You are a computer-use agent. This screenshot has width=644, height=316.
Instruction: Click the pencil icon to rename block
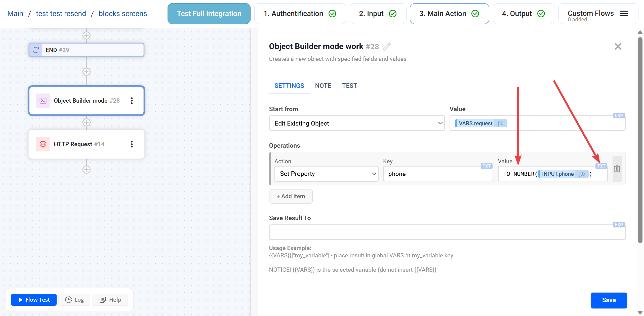click(387, 47)
